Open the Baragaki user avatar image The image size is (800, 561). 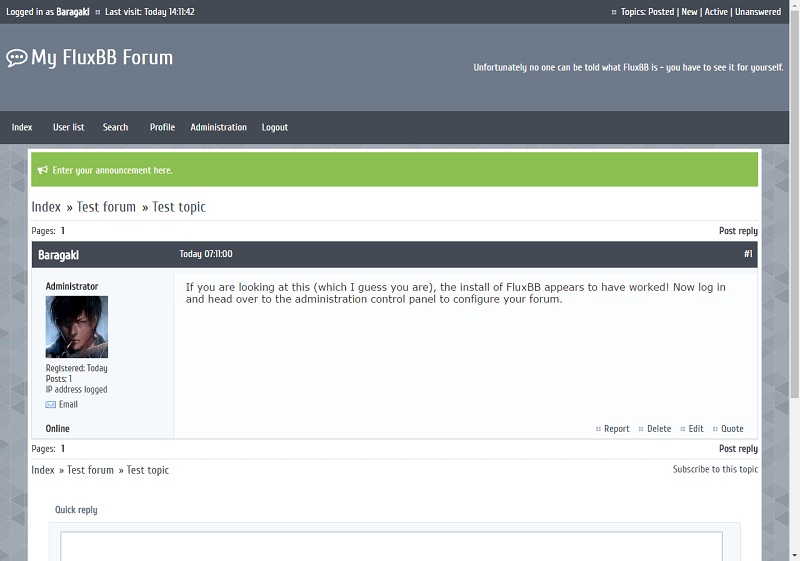pyautogui.click(x=77, y=326)
